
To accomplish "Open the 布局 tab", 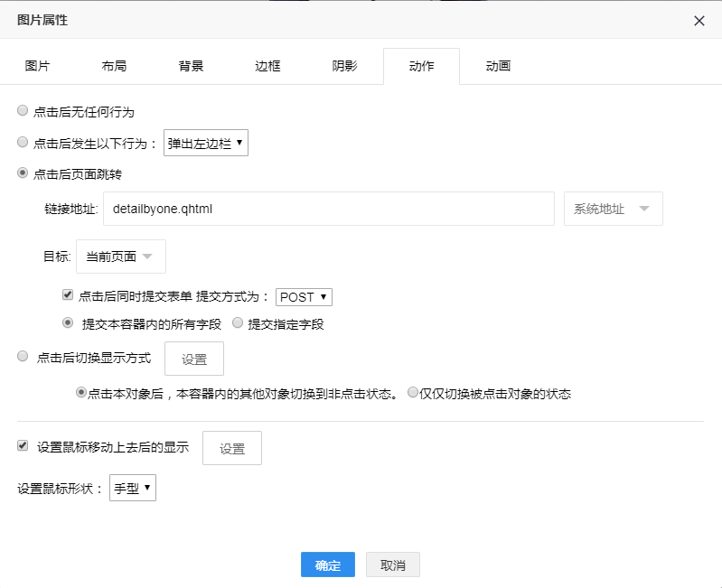I will point(114,66).
